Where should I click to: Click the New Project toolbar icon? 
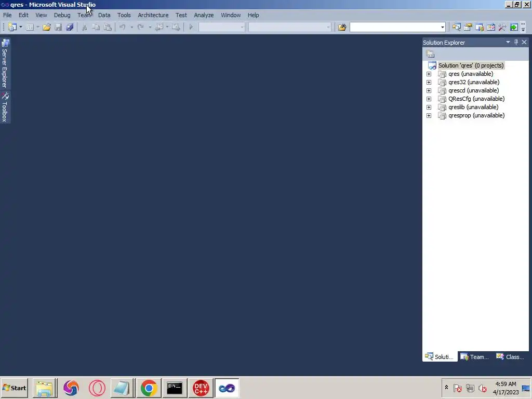(x=12, y=27)
